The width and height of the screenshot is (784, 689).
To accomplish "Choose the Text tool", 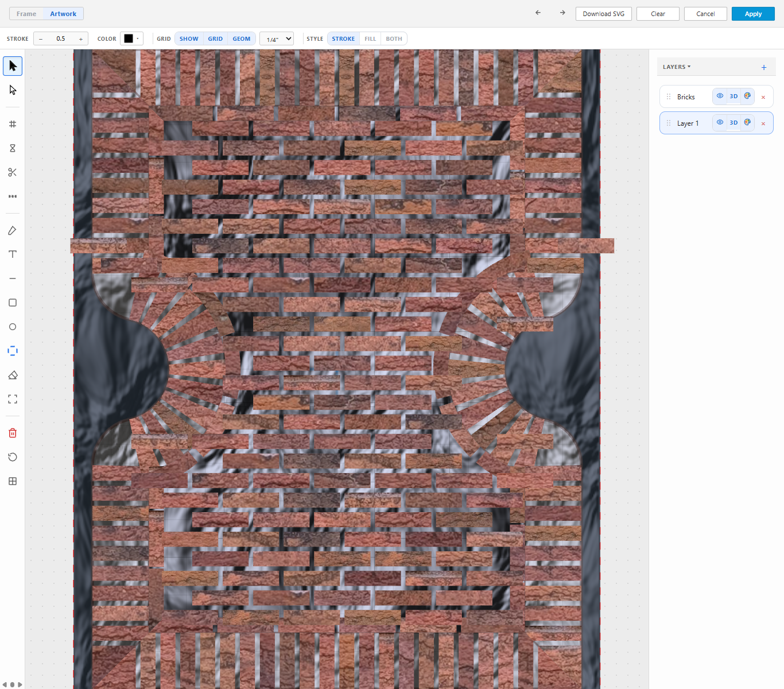I will click(x=13, y=254).
